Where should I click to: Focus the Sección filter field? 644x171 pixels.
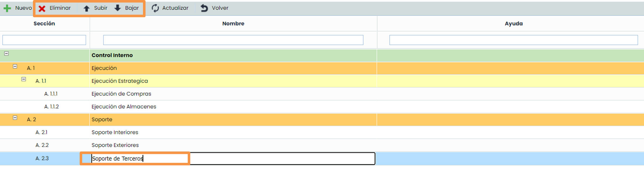tap(44, 40)
